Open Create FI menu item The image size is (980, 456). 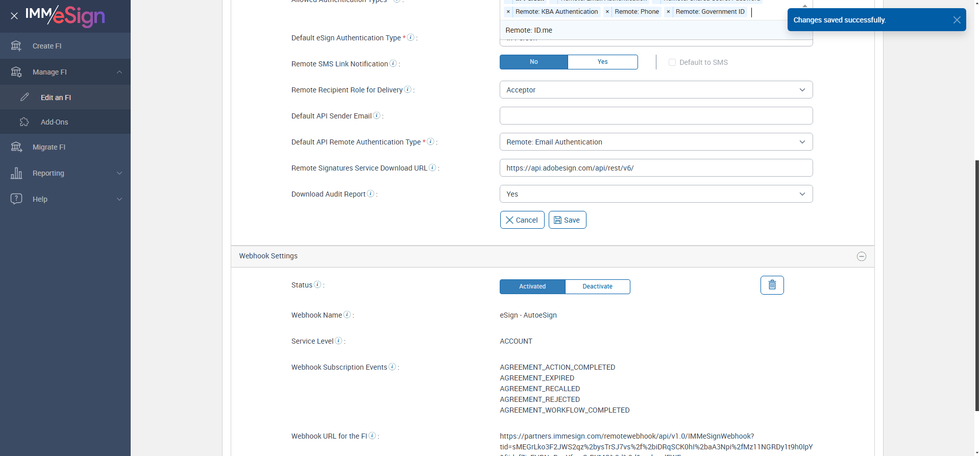(65, 46)
